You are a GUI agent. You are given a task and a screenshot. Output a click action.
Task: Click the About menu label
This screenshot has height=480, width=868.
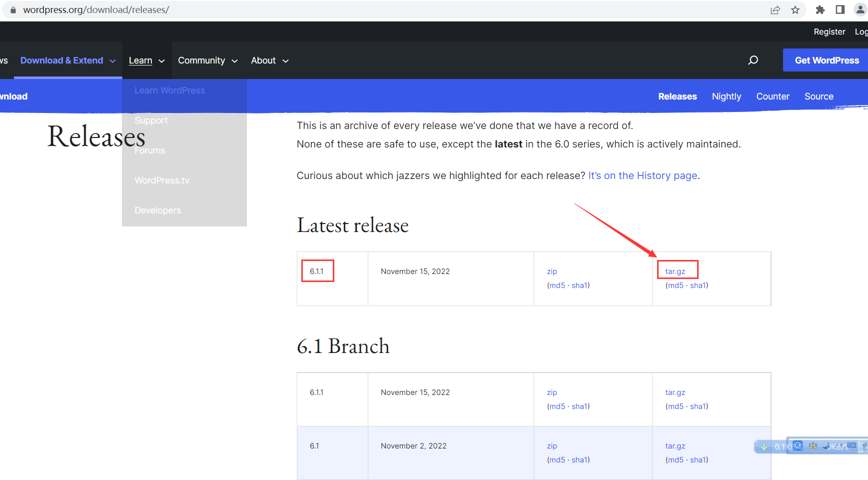click(x=263, y=60)
